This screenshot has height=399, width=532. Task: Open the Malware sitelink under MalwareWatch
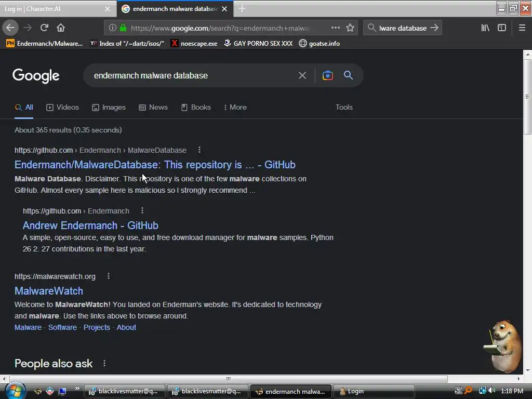[28, 327]
